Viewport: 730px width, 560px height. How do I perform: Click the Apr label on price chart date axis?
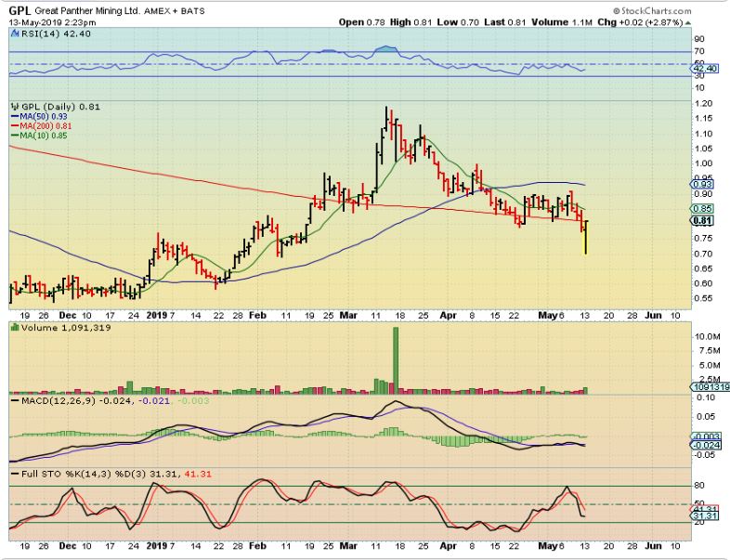tap(448, 315)
